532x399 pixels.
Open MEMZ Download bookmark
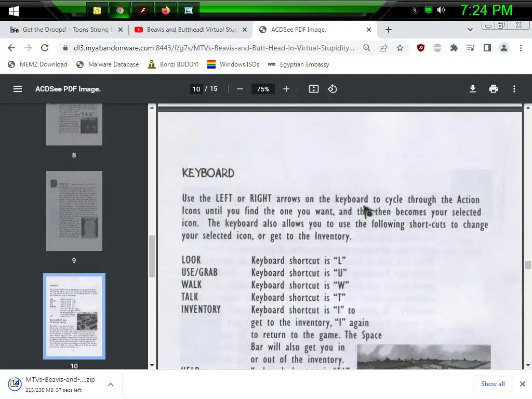point(37,64)
